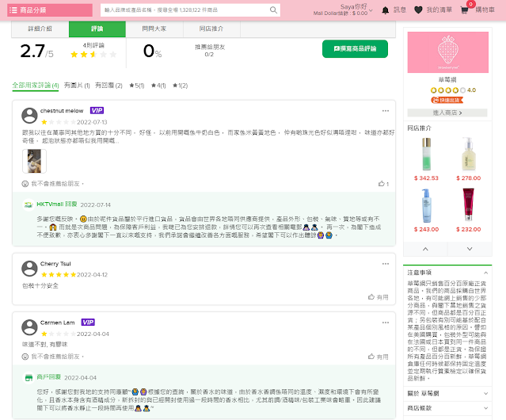The width and height of the screenshot is (506, 420).
Task: Click sad face icon under Carmen Lam review
Action: pos(25,357)
